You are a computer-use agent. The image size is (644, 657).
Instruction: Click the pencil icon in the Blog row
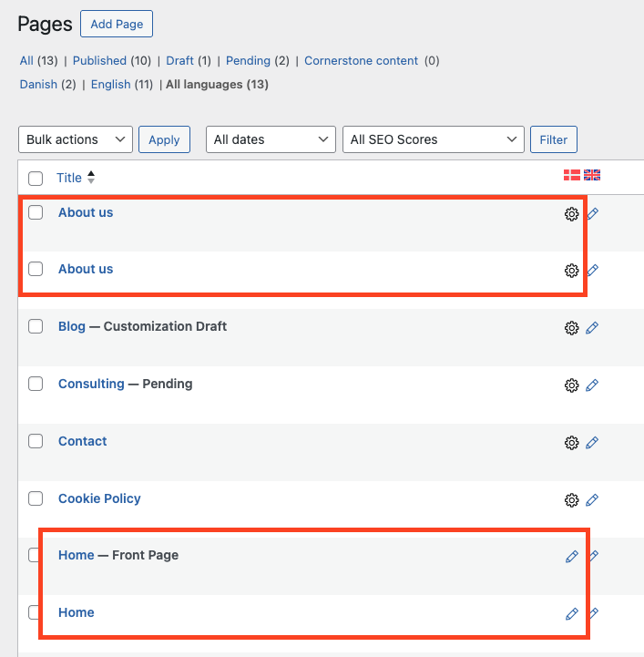[x=592, y=328]
